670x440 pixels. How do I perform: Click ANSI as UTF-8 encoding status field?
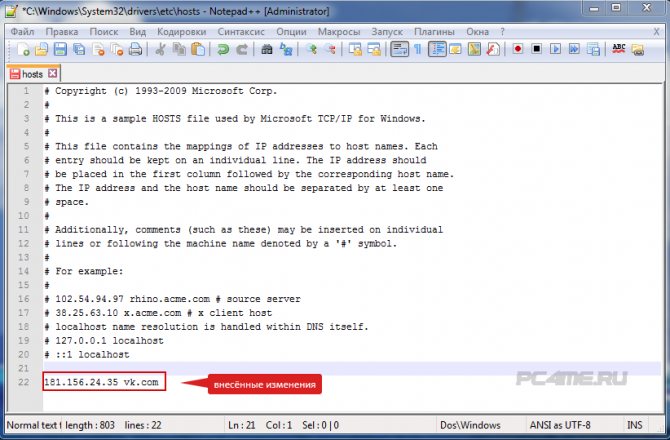(x=560, y=425)
